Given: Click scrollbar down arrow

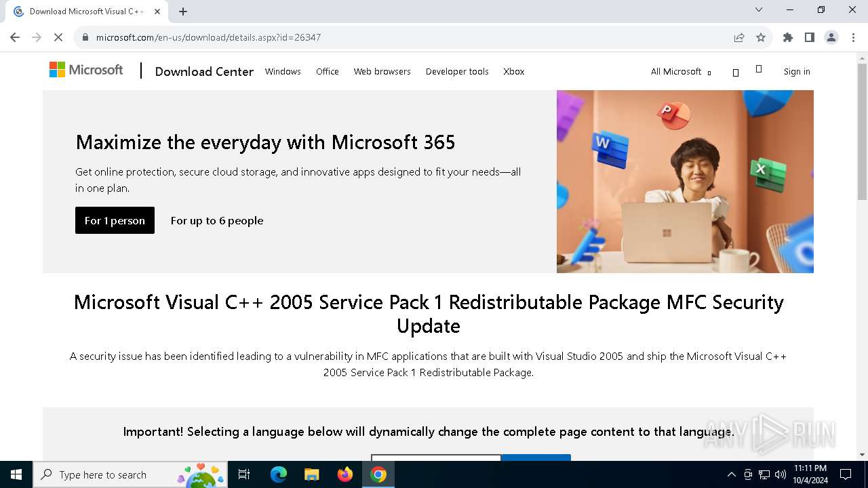Looking at the screenshot, I should pos(862,455).
